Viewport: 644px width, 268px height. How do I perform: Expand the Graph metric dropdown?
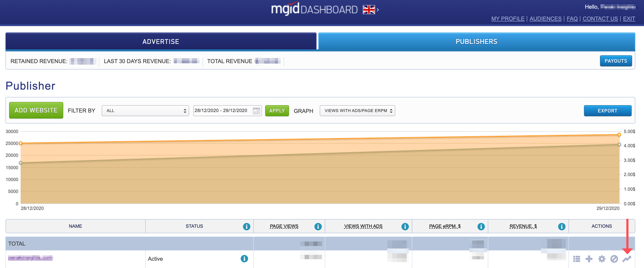(x=357, y=110)
